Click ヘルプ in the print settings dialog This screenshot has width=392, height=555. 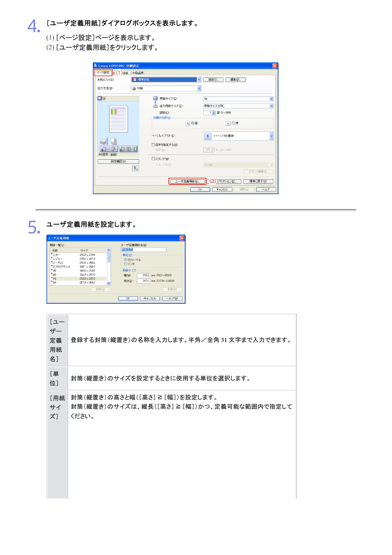[266, 189]
